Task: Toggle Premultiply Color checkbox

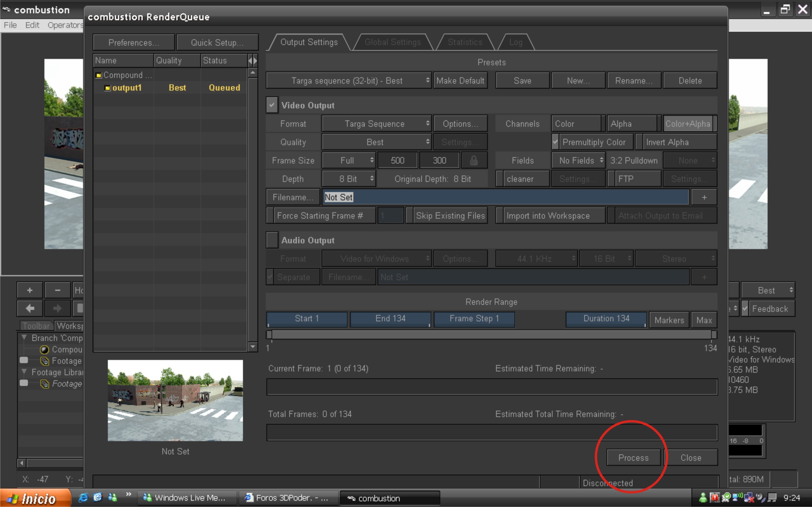Action: [555, 142]
